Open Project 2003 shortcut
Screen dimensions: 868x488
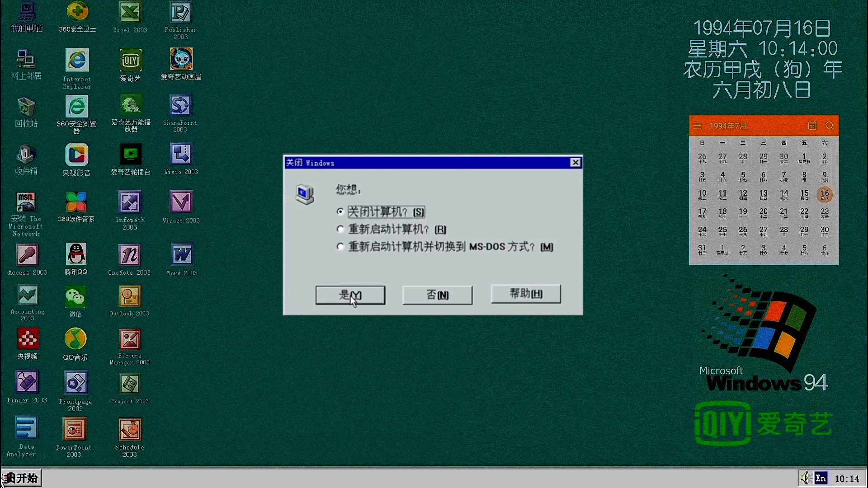point(130,389)
